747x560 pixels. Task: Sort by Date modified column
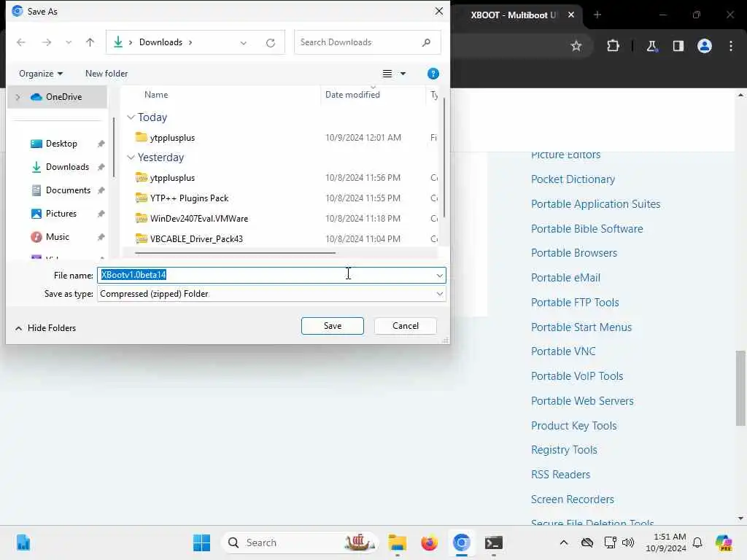[352, 95]
